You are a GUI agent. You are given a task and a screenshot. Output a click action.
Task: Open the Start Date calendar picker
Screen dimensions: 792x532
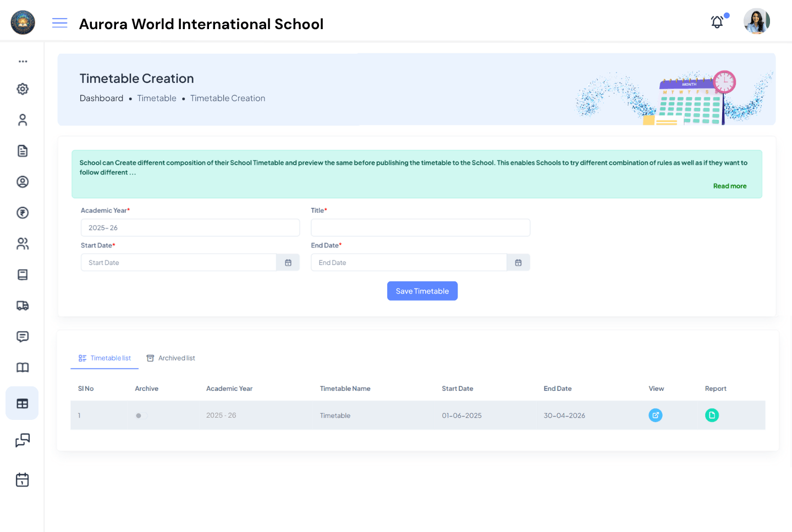click(288, 262)
